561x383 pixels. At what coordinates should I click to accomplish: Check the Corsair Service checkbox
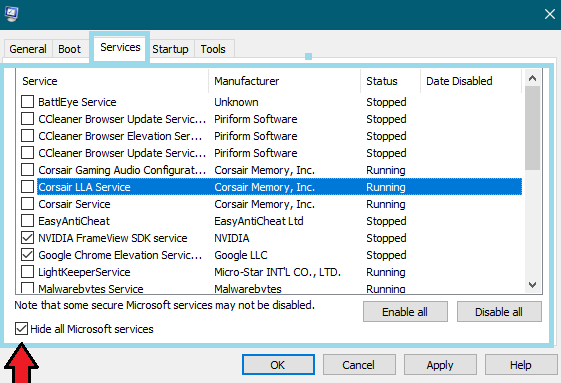(28, 204)
